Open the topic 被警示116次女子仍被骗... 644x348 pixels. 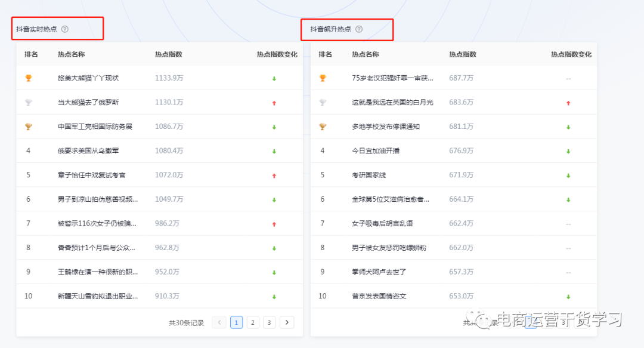point(97,224)
